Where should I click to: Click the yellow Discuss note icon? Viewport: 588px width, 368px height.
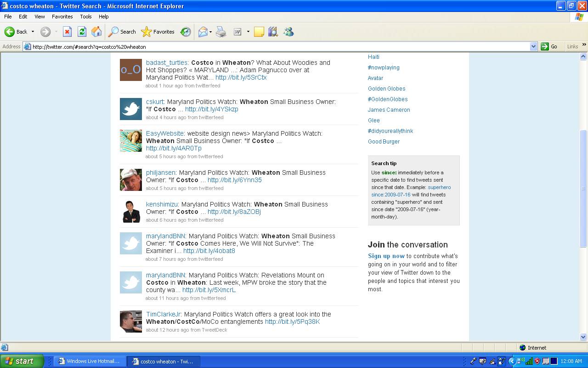(259, 32)
